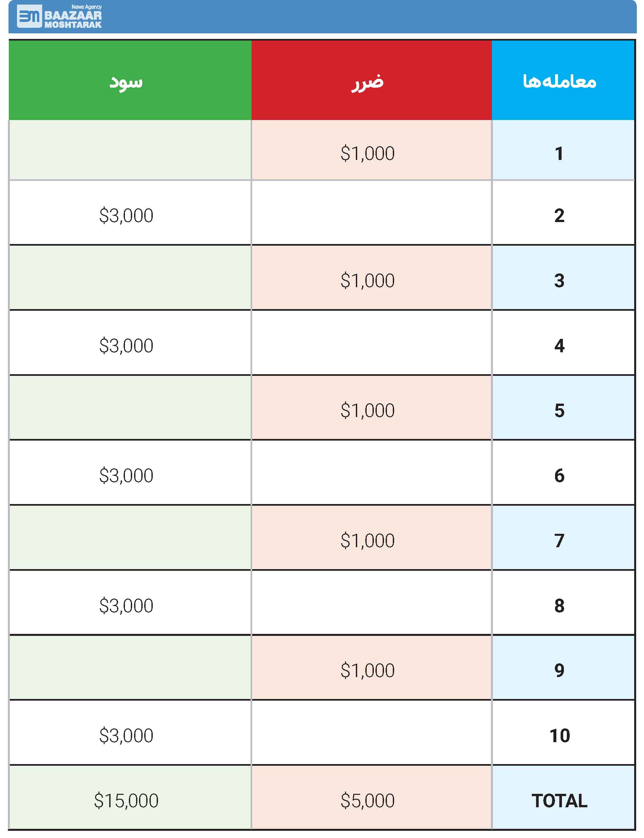This screenshot has width=644, height=838.
Task: Click trade number 10 cell
Action: 563,733
